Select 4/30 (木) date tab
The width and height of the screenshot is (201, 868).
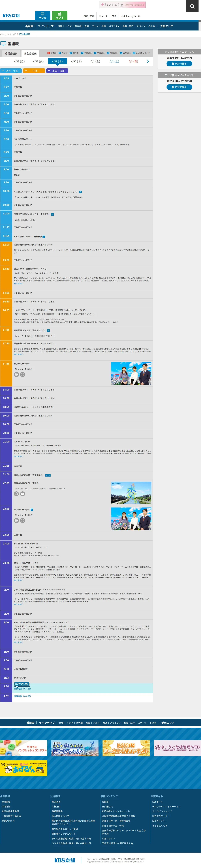[76, 61]
